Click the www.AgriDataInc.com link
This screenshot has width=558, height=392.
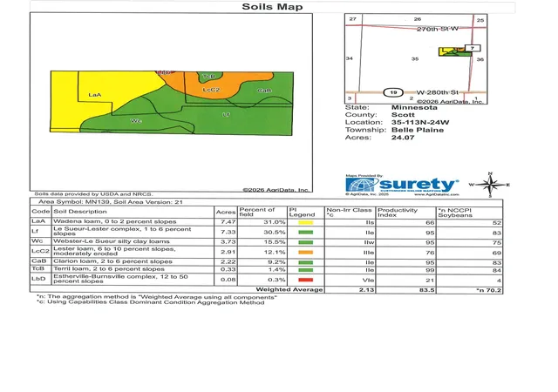(436, 194)
